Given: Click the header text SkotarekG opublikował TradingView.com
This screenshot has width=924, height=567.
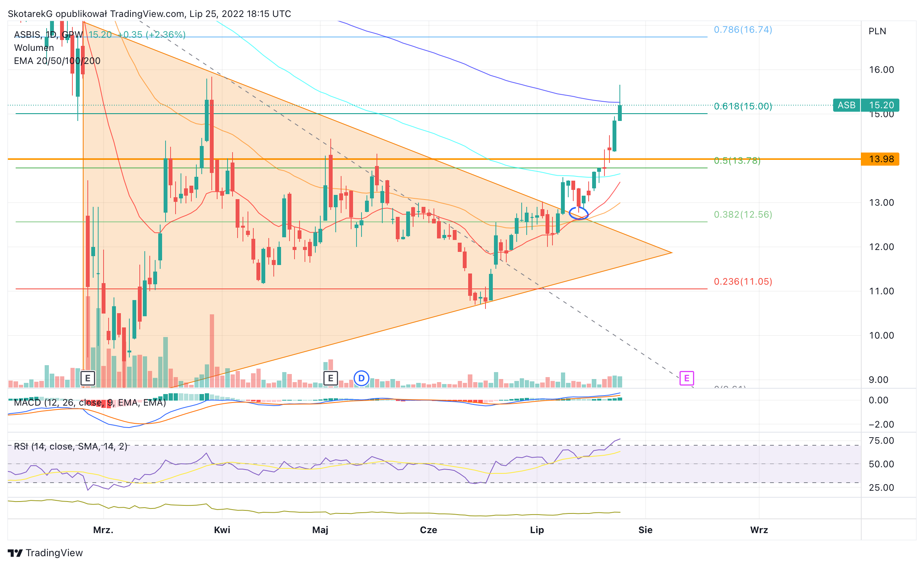Looking at the screenshot, I should coord(96,14).
